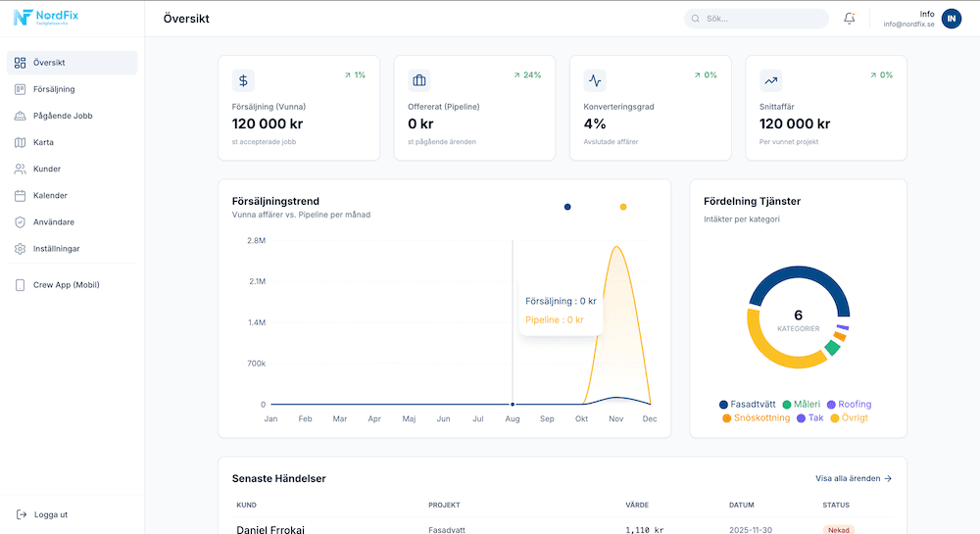The height and width of the screenshot is (534, 980).
Task: Click the VÄRDE column header
Action: (x=637, y=505)
